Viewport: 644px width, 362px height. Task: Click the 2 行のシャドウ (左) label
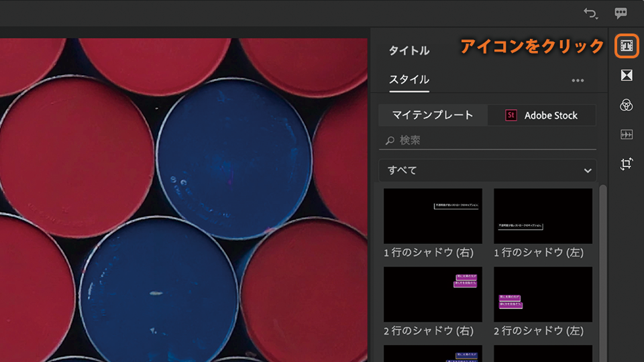(539, 330)
